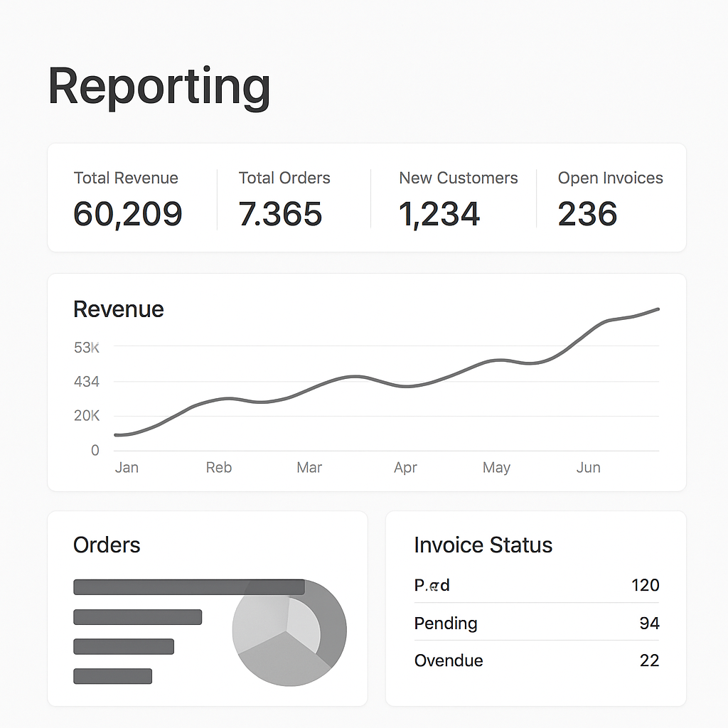Screen dimensions: 728x728
Task: Open the Open Invoices stat showing 236
Action: [610, 199]
